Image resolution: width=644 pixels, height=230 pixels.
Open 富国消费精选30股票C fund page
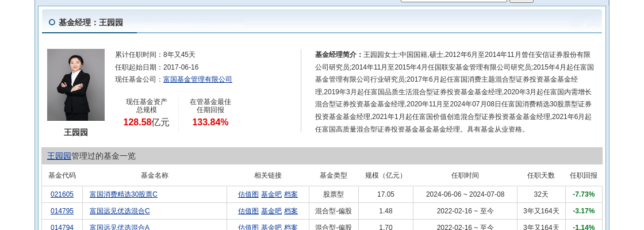pos(123,194)
